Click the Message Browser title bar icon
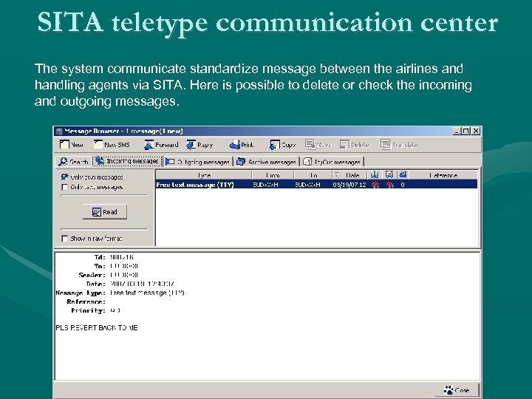 click(x=59, y=131)
